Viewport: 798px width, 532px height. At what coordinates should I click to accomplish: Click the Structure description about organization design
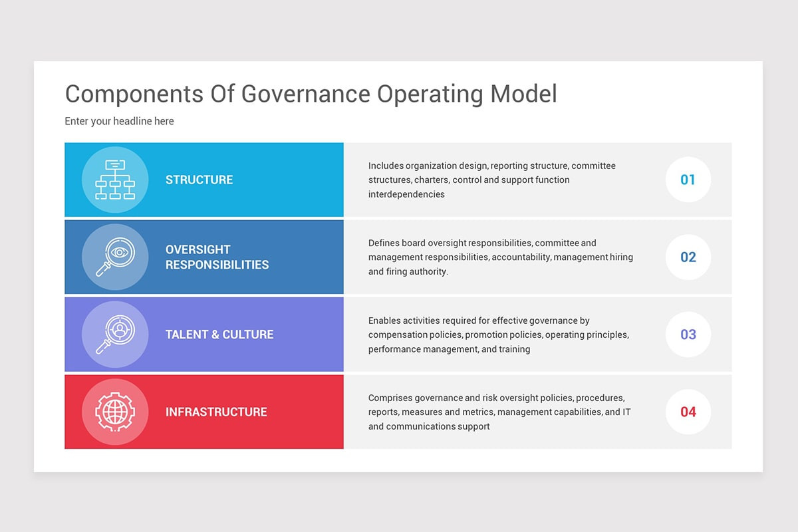coord(492,180)
